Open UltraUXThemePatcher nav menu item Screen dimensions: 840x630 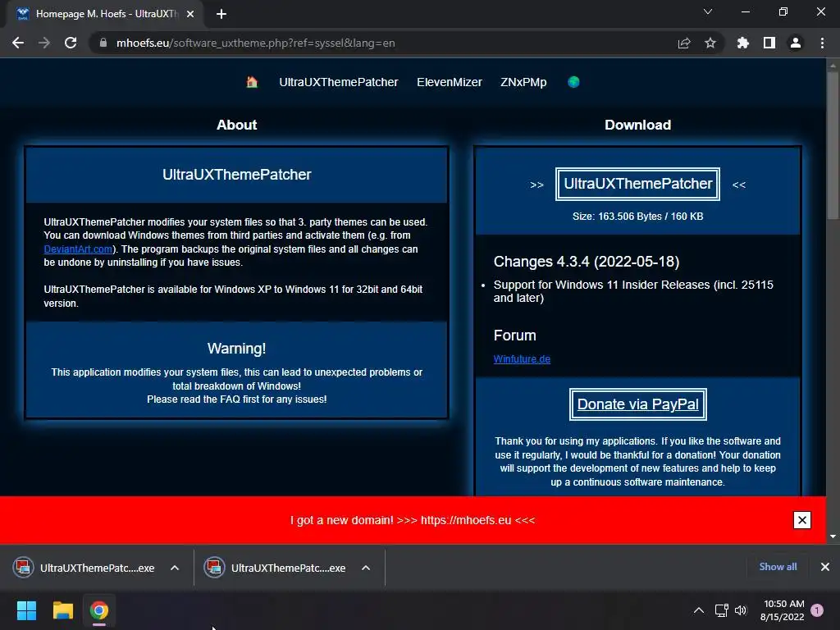(x=339, y=82)
